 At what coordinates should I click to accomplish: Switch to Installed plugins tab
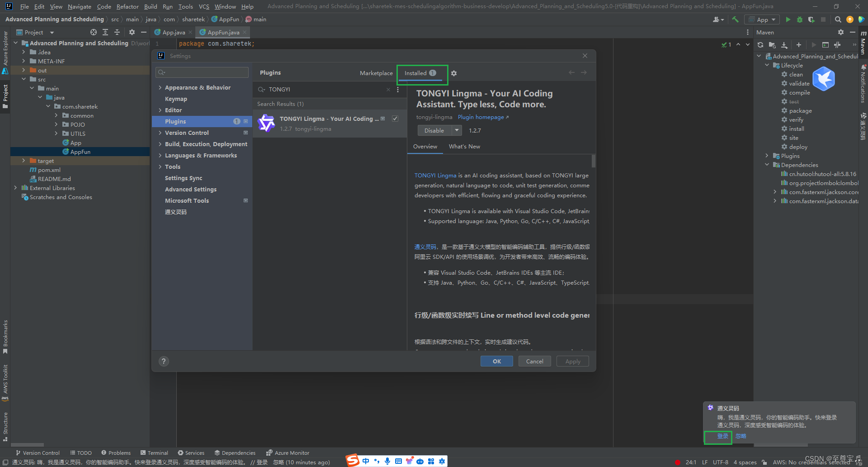pos(420,73)
